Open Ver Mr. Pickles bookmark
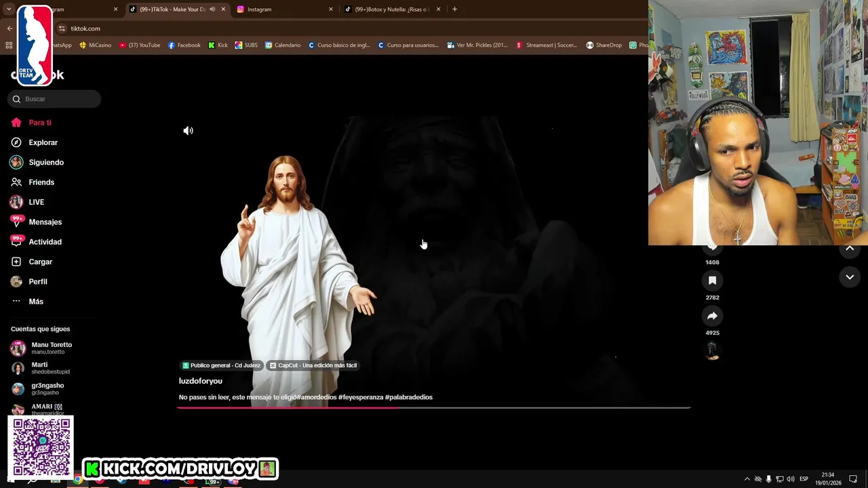The image size is (868, 488). [477, 45]
